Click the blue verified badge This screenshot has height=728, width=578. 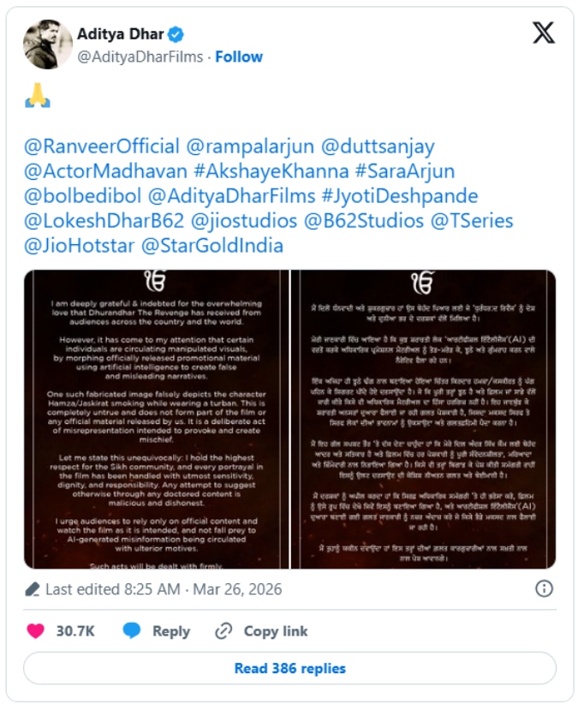tap(176, 34)
